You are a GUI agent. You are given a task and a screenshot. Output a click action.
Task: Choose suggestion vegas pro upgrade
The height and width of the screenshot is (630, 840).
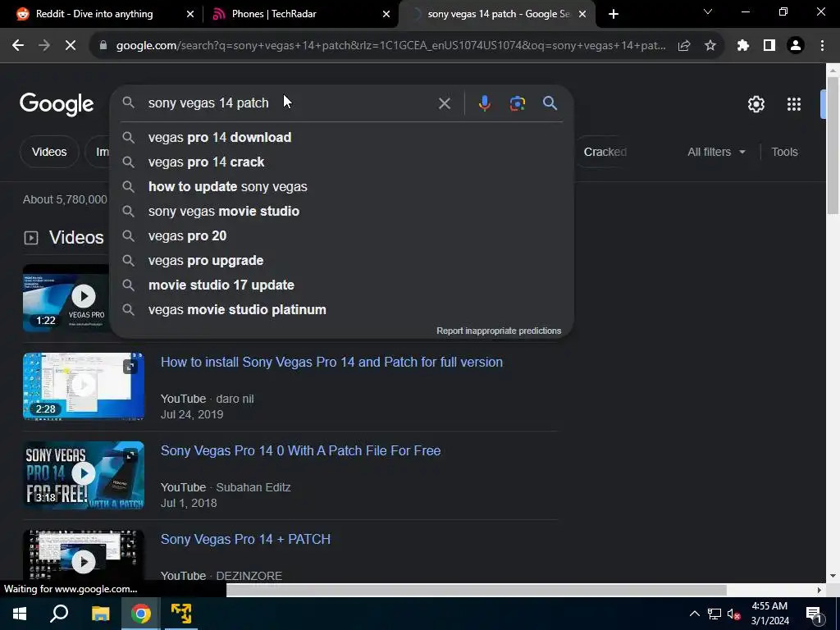click(x=342, y=260)
